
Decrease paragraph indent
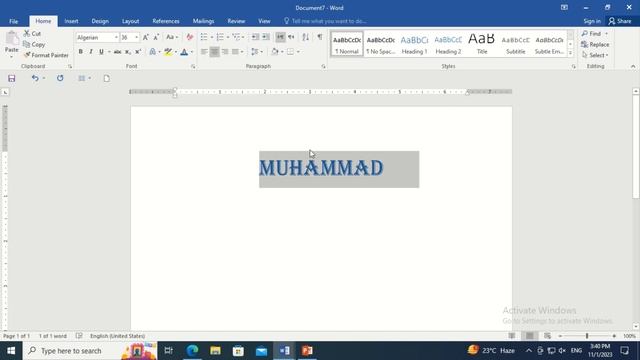pos(255,37)
